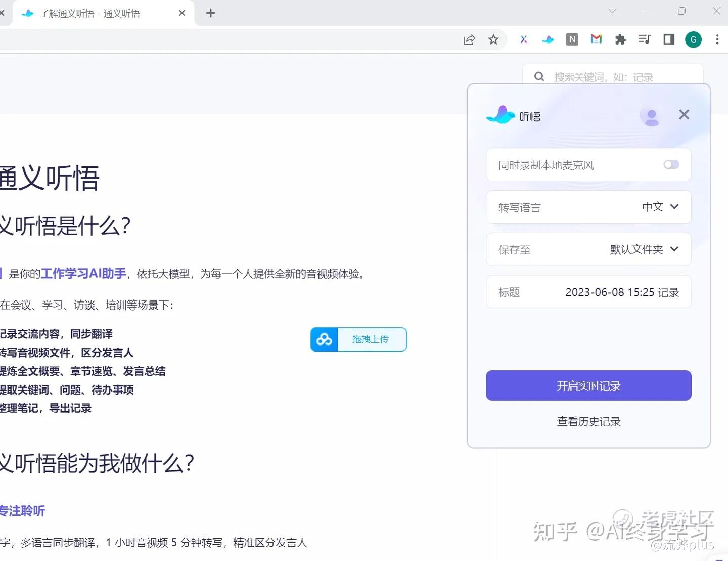Open a new browser tab
The height and width of the screenshot is (561, 728).
pyautogui.click(x=211, y=13)
